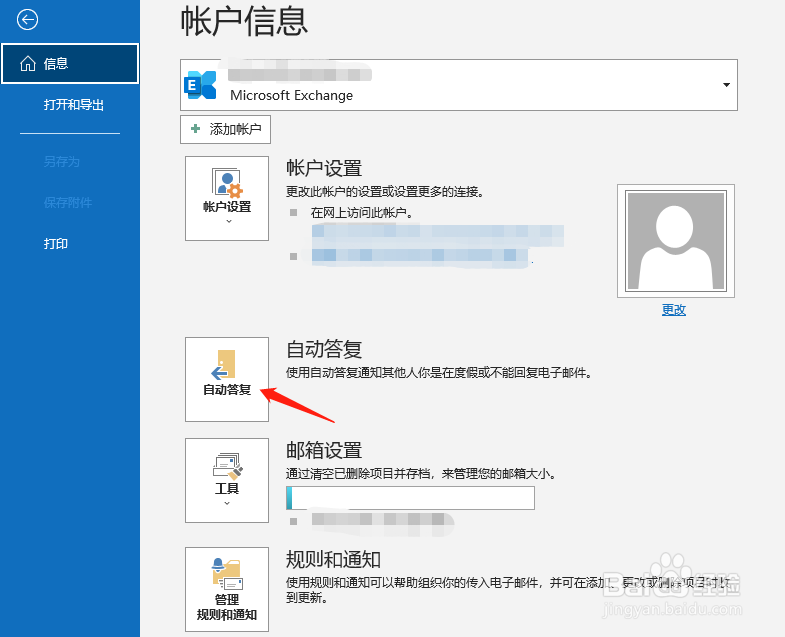The image size is (785, 637).
Task: Click the 帐户信息 page title
Action: 244,22
